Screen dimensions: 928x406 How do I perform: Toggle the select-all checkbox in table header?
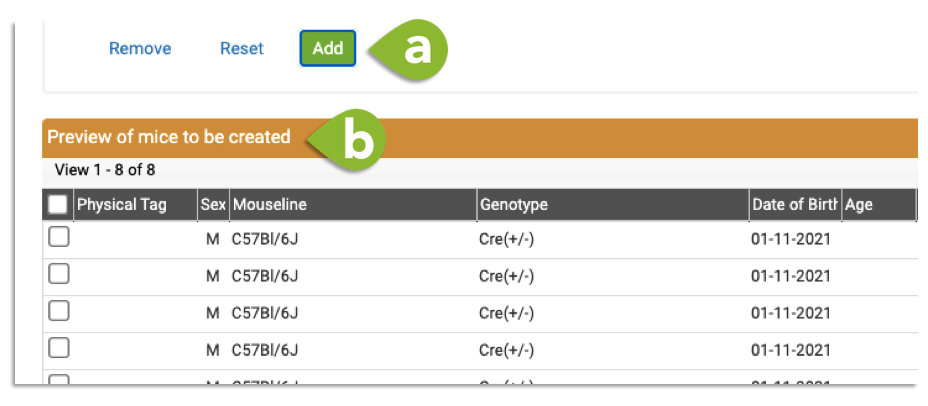point(58,205)
